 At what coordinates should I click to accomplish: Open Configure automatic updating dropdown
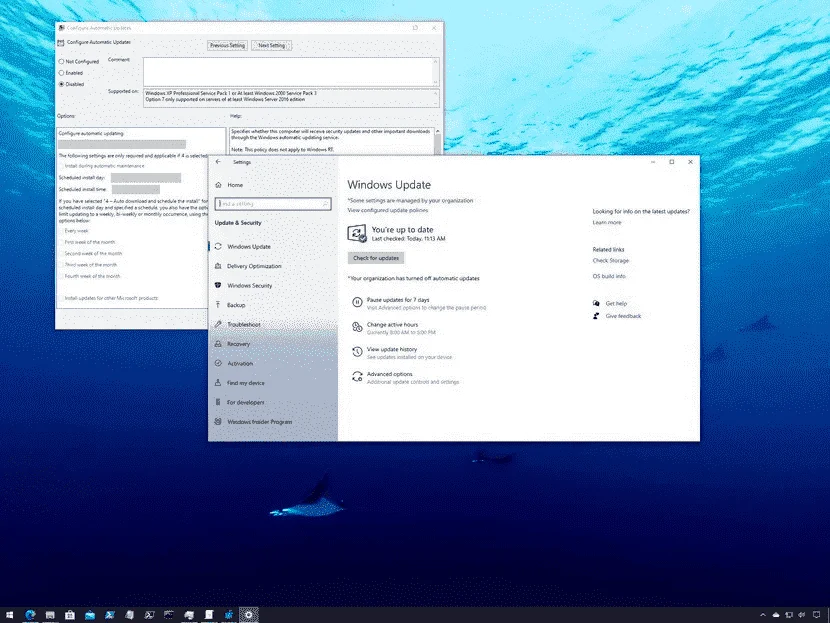coord(122,144)
